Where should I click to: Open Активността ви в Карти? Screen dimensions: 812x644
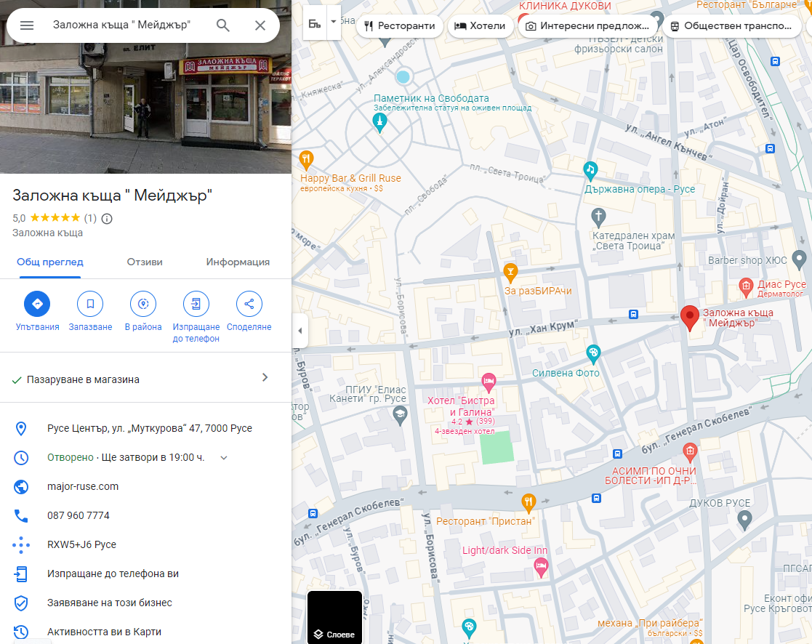[x=104, y=632]
